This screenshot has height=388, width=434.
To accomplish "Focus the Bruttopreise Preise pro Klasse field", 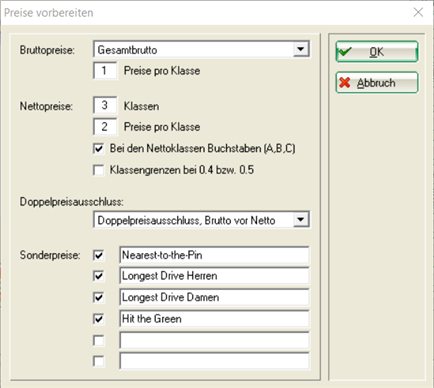I will [x=105, y=71].
